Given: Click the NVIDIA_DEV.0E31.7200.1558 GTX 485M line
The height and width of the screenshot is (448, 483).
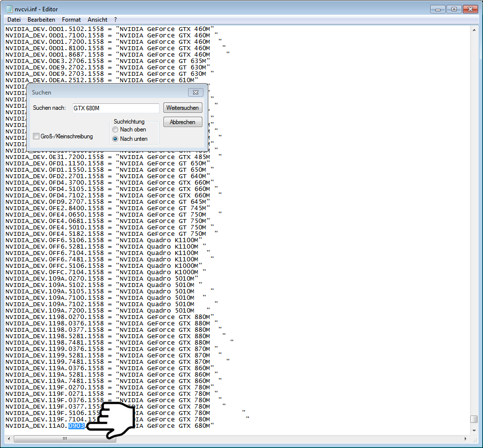Looking at the screenshot, I should pos(114,157).
